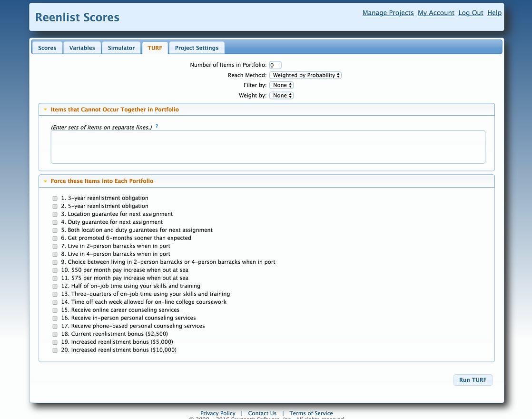
Task: Open the Filter by dropdown
Action: click(281, 85)
